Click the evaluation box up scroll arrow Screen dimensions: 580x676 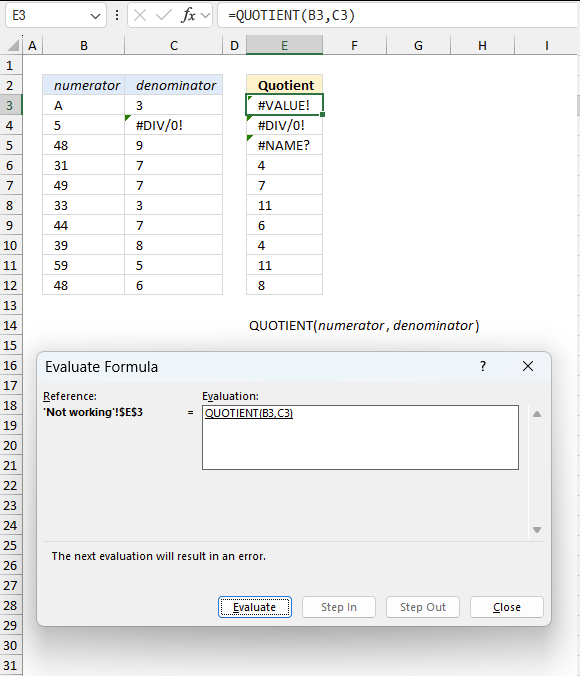(x=537, y=414)
